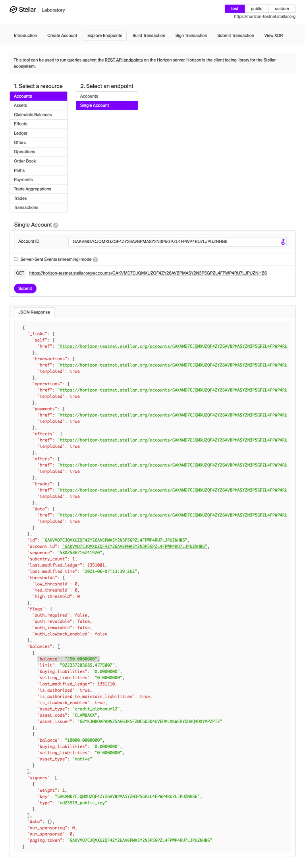Select the Trades resource
The height and width of the screenshot is (868, 305).
point(39,198)
